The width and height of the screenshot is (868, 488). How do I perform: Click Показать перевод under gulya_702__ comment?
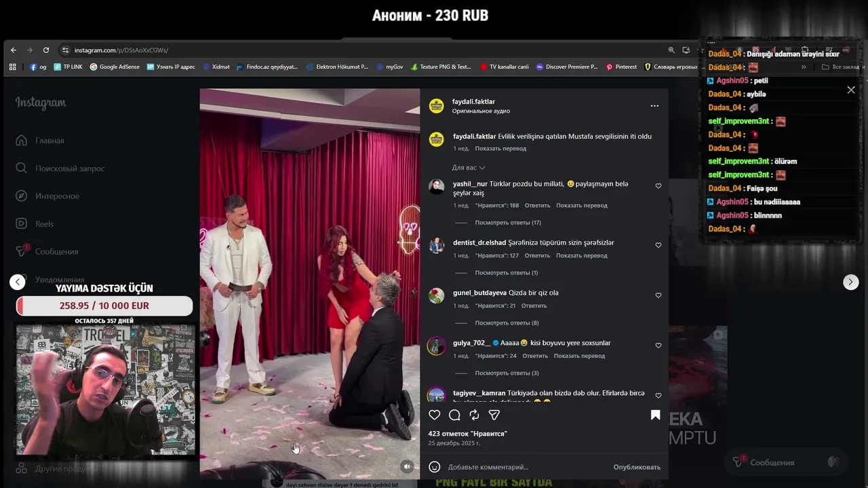(x=579, y=356)
